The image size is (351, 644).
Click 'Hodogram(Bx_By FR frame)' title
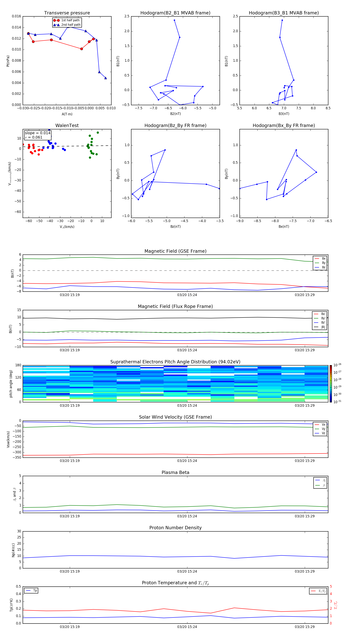coord(284,125)
